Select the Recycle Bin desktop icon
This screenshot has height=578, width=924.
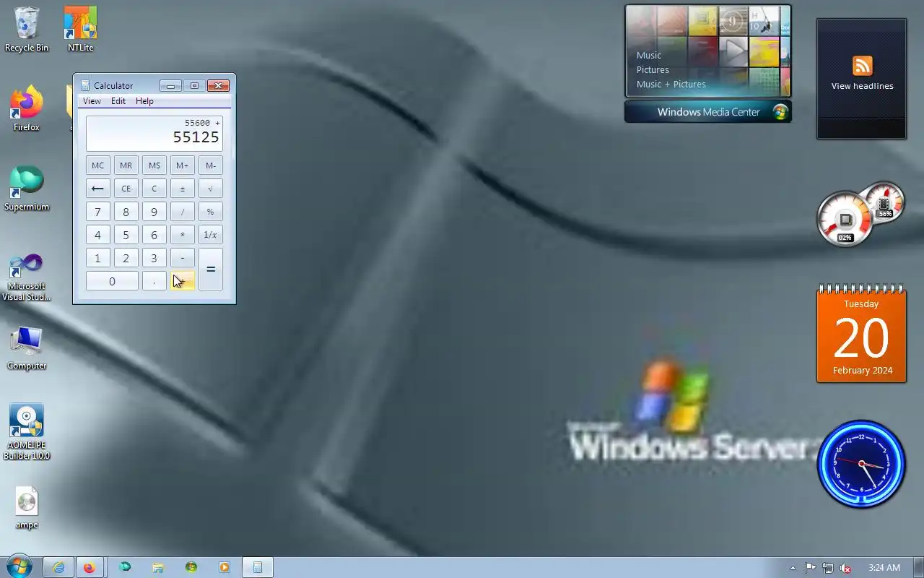(27, 30)
